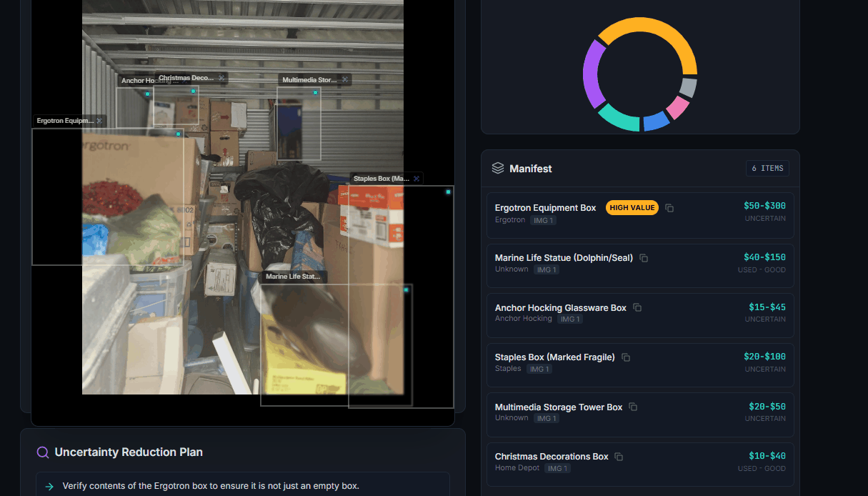Click teal handle on Ergotron bounding box
This screenshot has height=496, width=868.
point(178,134)
